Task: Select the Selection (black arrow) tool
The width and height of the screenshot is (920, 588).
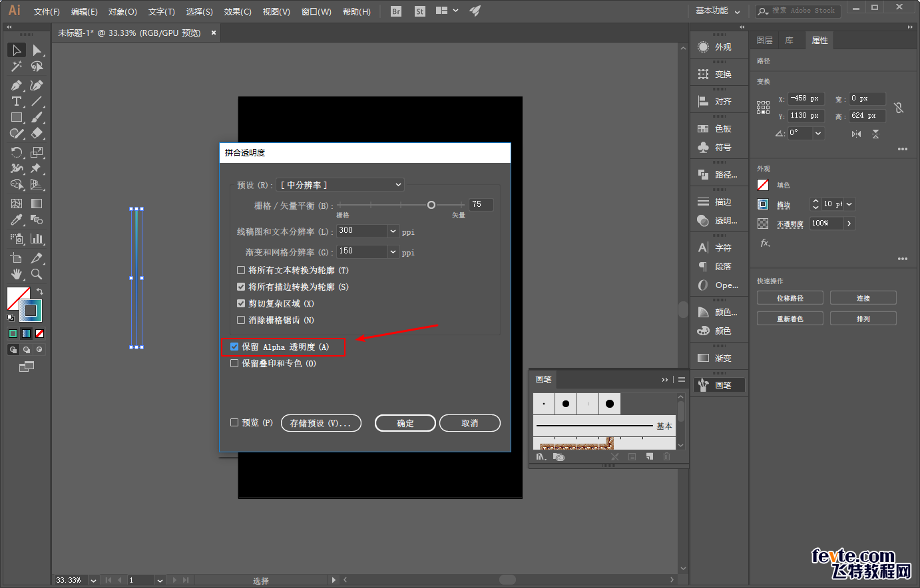Action: coord(17,50)
